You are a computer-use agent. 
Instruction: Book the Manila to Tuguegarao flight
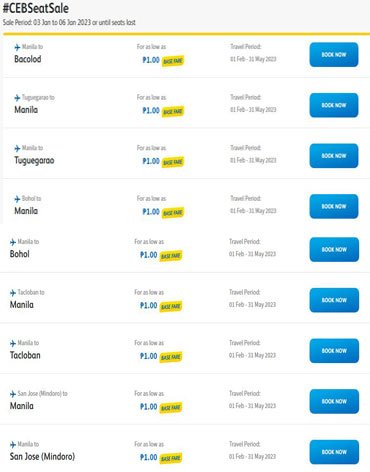click(334, 156)
